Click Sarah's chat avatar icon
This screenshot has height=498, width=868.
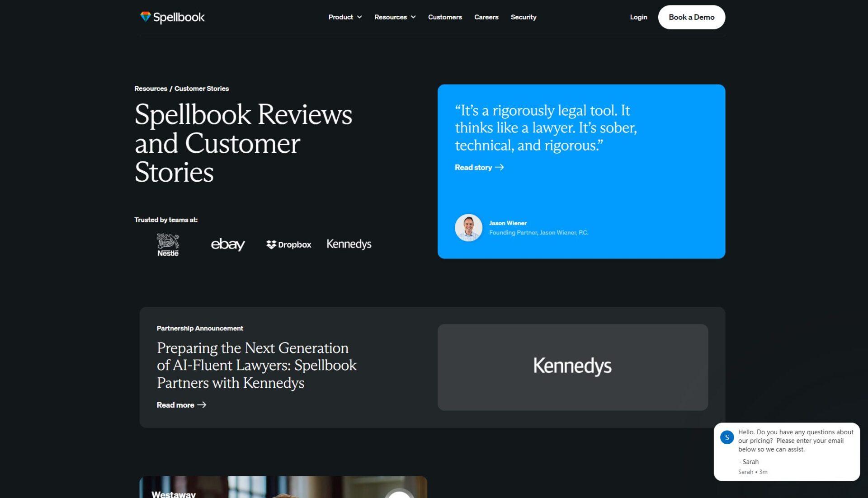[726, 437]
